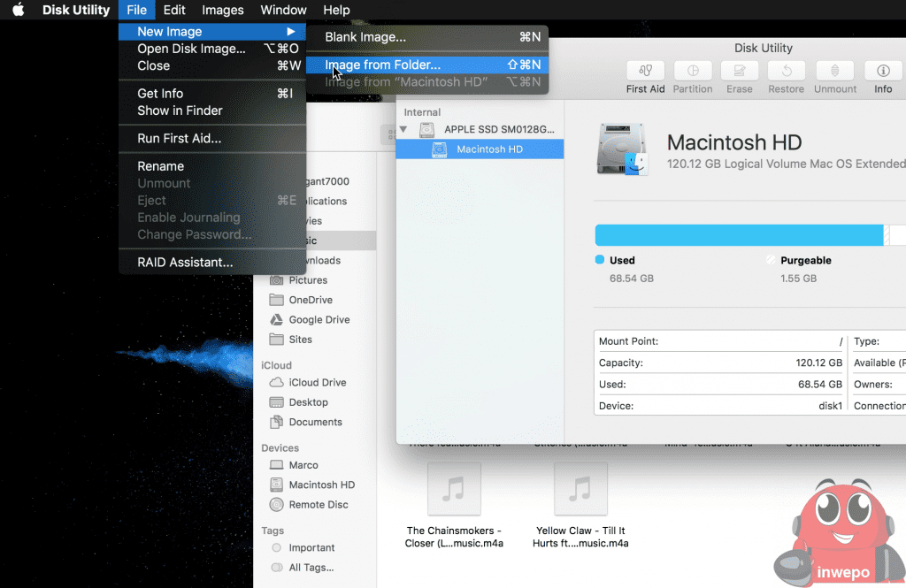Open the Disk Utility app menu

click(76, 10)
